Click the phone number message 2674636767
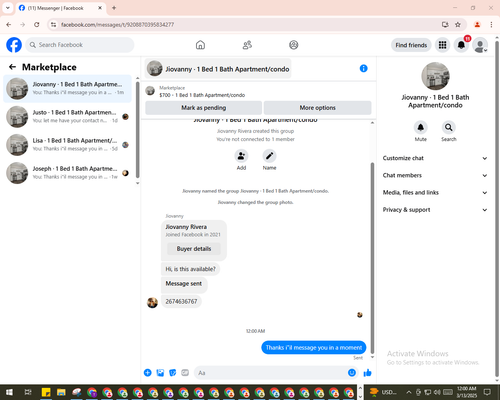The height and width of the screenshot is (400, 500). click(181, 302)
